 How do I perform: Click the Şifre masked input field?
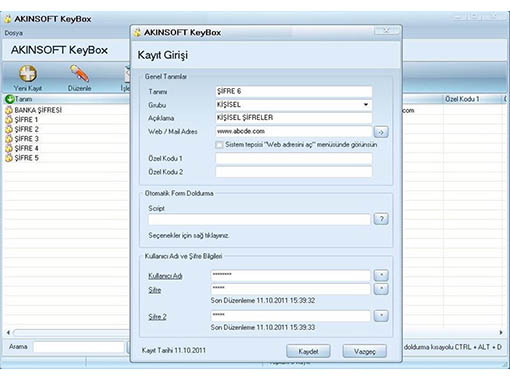pyautogui.click(x=290, y=289)
